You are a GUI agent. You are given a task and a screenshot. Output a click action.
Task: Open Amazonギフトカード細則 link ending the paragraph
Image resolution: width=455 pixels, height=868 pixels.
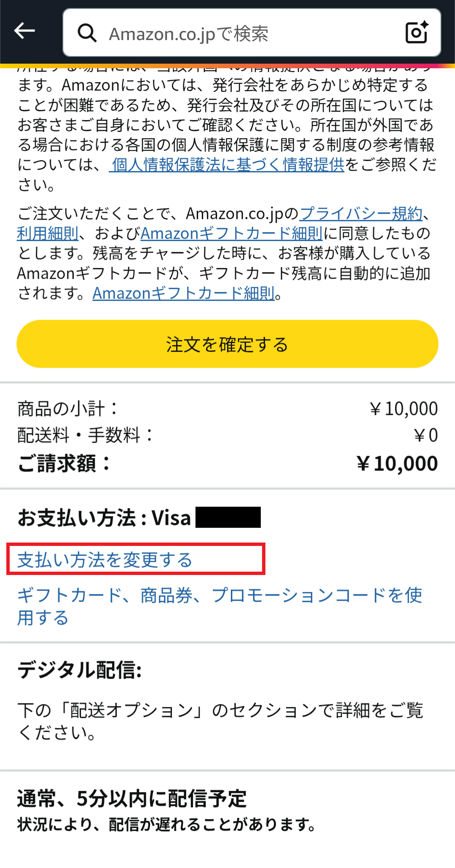coord(184,293)
